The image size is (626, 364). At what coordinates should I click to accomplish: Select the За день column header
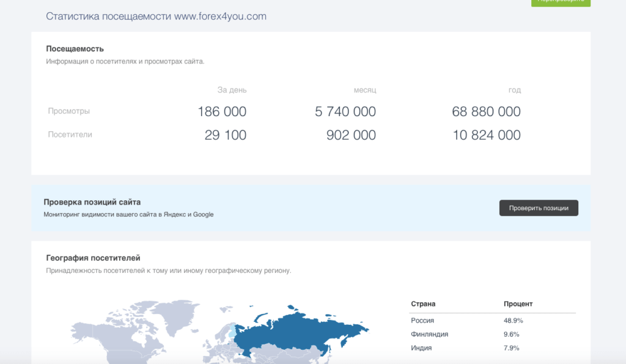[x=232, y=90]
